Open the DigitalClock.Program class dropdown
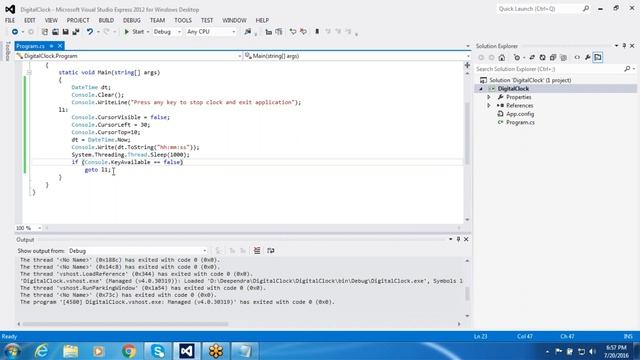The image size is (640, 360). (x=240, y=56)
